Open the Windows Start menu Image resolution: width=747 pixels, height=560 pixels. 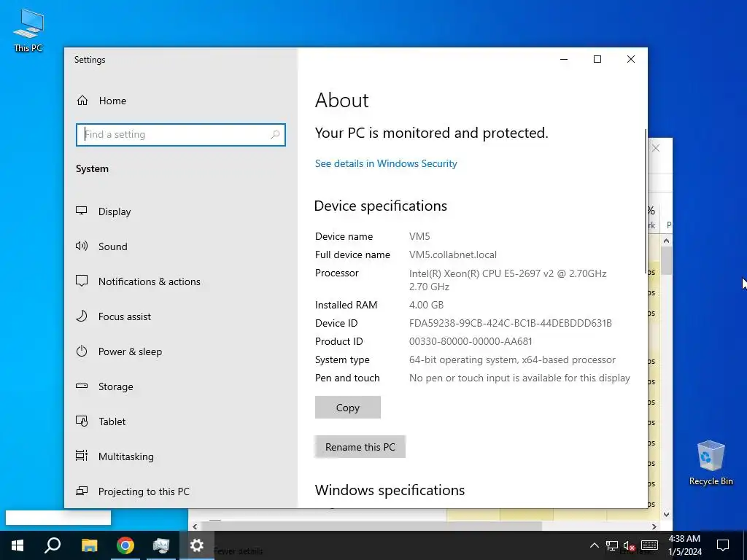pyautogui.click(x=18, y=545)
